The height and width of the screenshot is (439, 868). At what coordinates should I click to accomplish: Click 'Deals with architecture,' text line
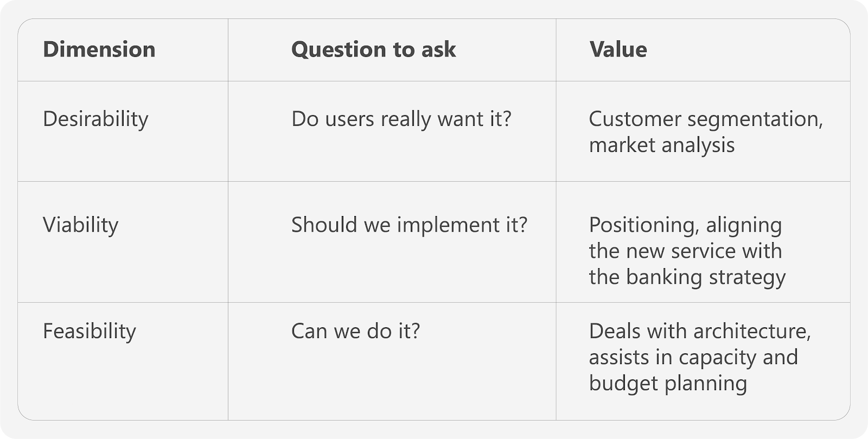click(x=700, y=331)
